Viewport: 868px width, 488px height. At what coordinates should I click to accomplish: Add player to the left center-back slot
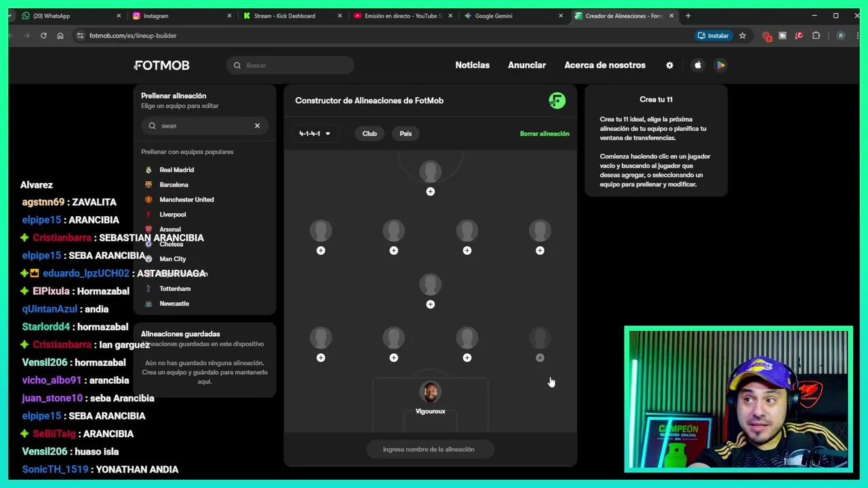(393, 358)
